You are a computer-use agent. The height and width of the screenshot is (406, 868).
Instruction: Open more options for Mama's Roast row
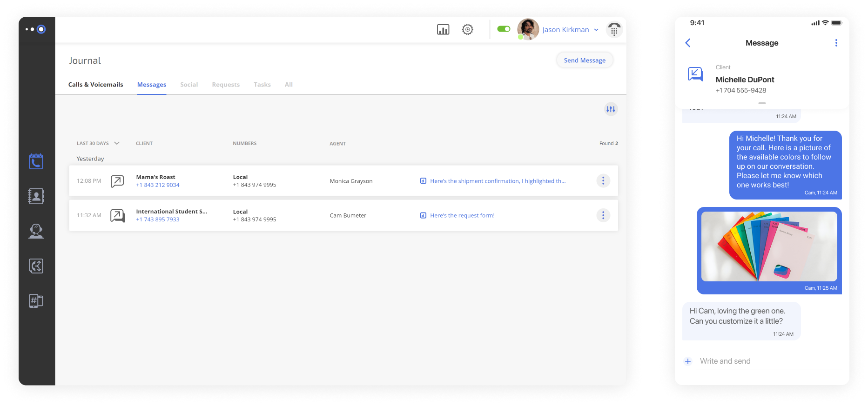point(603,181)
